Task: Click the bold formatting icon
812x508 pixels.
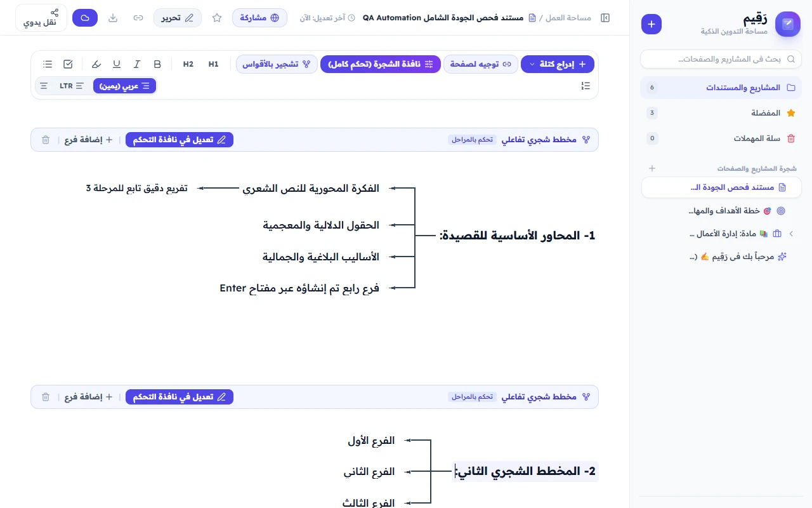Action: [x=157, y=64]
